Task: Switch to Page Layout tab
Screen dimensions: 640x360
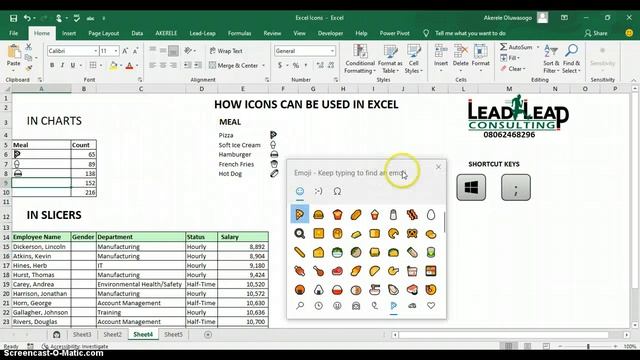Action: 104,33
